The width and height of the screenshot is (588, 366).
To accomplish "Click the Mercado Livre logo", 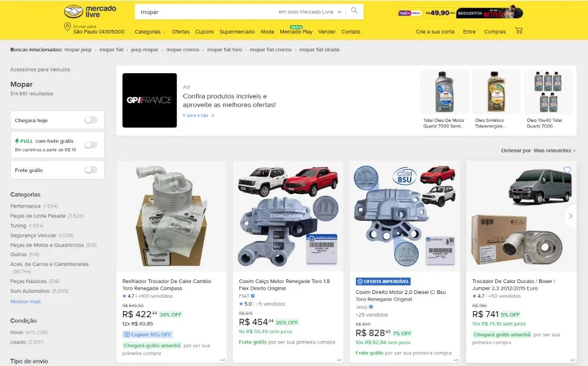I will [x=82, y=12].
